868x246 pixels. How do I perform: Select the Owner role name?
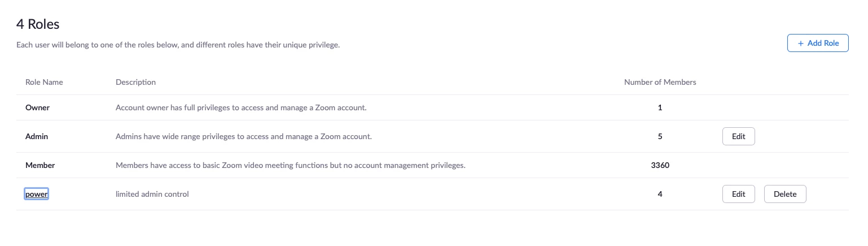37,107
